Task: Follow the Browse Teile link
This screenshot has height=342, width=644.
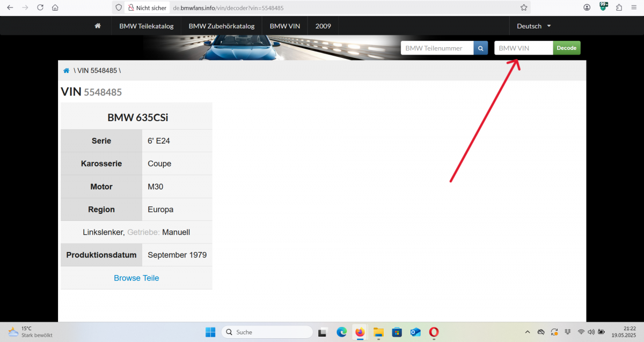Action: (x=136, y=278)
